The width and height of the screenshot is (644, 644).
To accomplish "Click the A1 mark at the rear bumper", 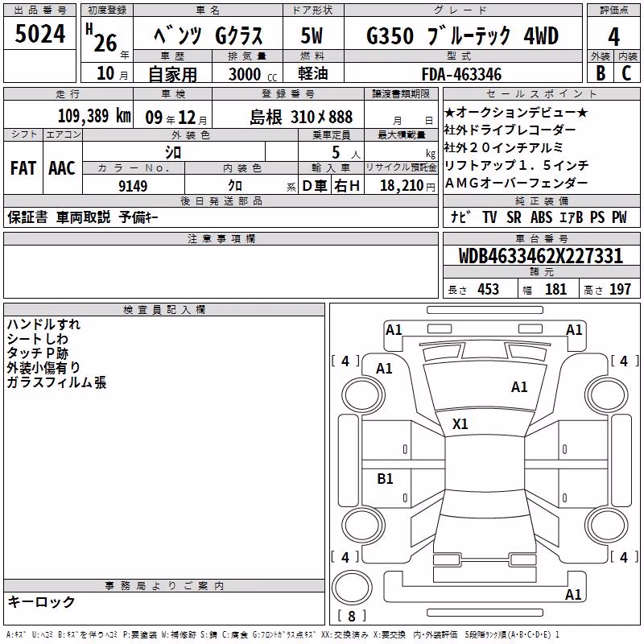I will [x=573, y=594].
